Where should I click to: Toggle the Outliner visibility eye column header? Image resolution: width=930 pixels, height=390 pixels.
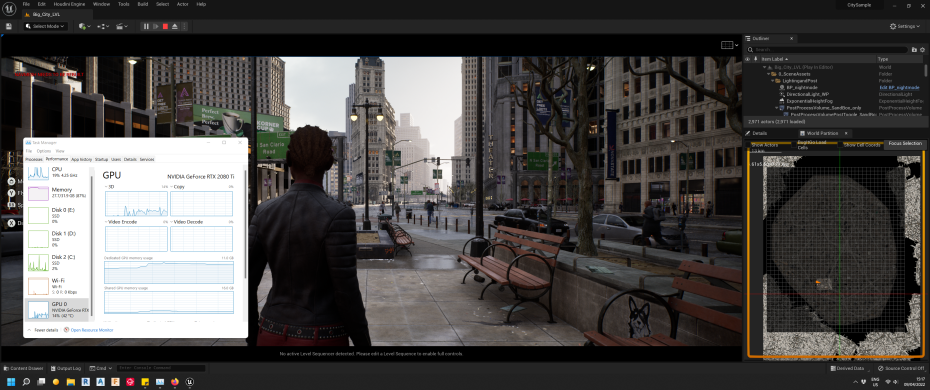coord(747,59)
